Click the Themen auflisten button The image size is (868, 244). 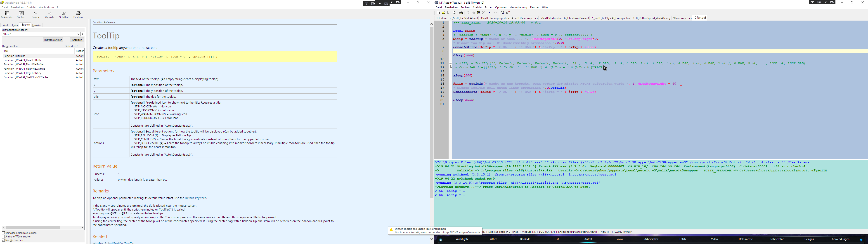coord(53,40)
